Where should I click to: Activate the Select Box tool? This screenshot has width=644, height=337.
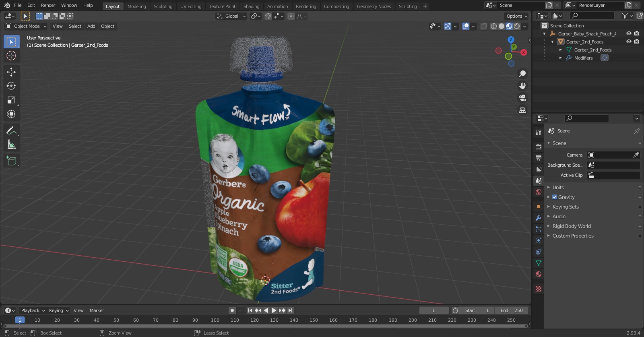[x=11, y=41]
